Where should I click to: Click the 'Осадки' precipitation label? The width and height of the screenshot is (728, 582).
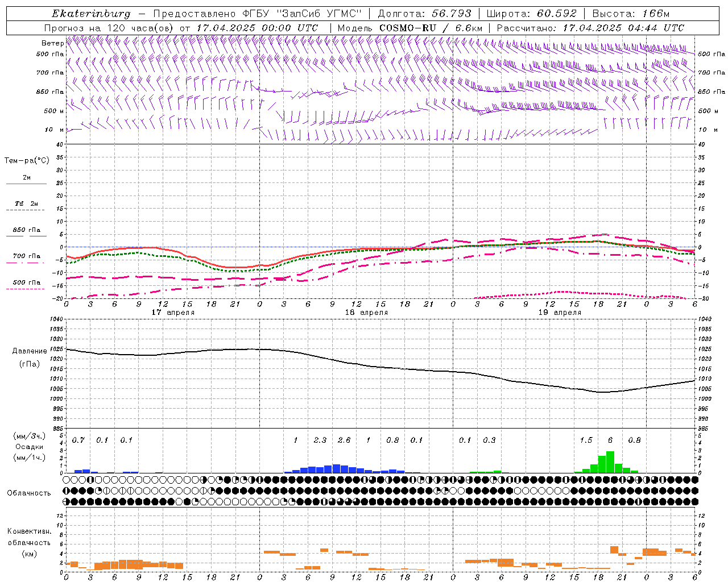click(x=30, y=447)
